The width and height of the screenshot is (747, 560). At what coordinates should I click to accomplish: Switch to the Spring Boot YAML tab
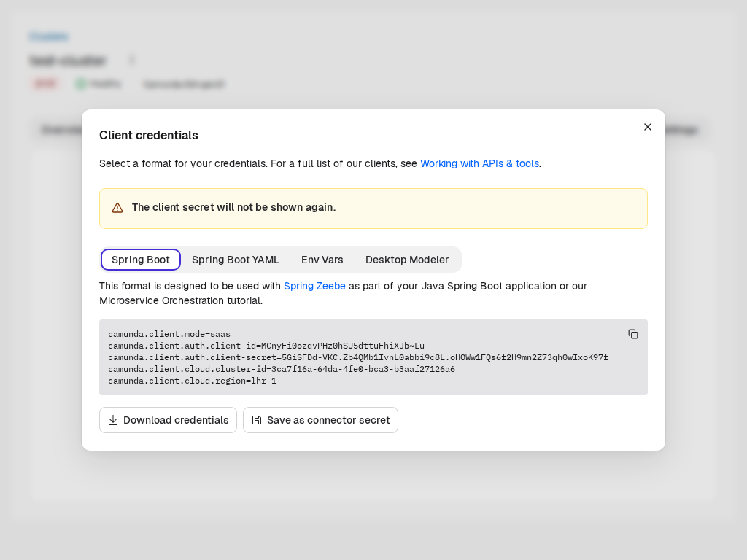[236, 260]
